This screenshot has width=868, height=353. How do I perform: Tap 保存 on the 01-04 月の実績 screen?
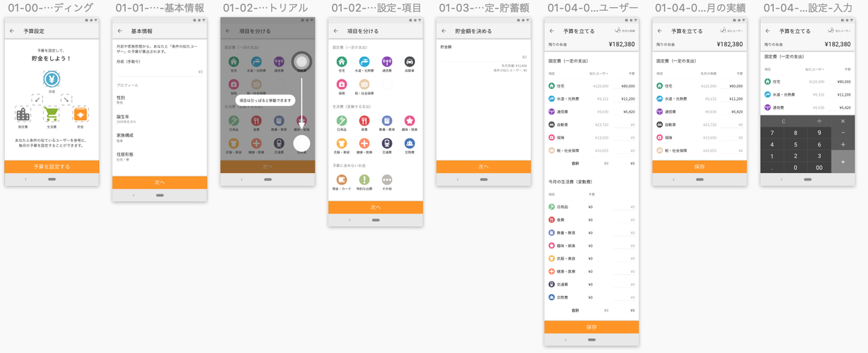coord(699,166)
